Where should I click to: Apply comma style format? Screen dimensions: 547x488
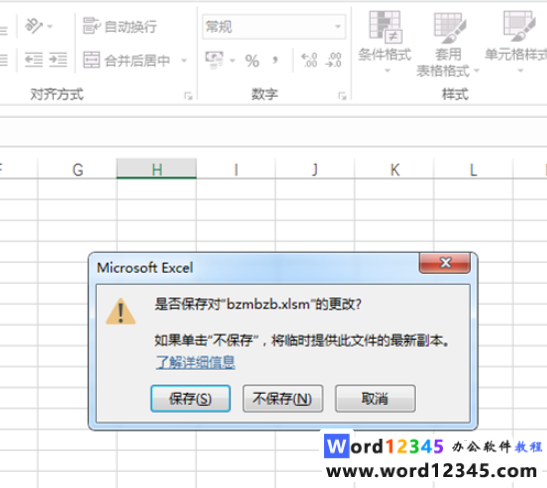click(276, 60)
